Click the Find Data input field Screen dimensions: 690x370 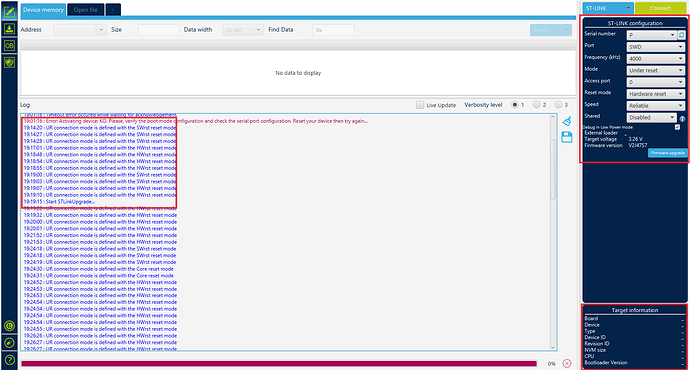[x=333, y=30]
